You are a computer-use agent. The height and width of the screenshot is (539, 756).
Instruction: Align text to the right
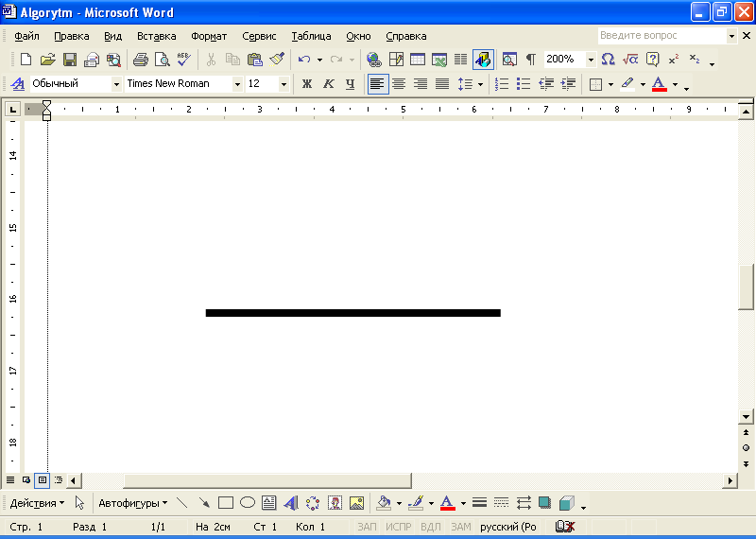click(x=421, y=84)
